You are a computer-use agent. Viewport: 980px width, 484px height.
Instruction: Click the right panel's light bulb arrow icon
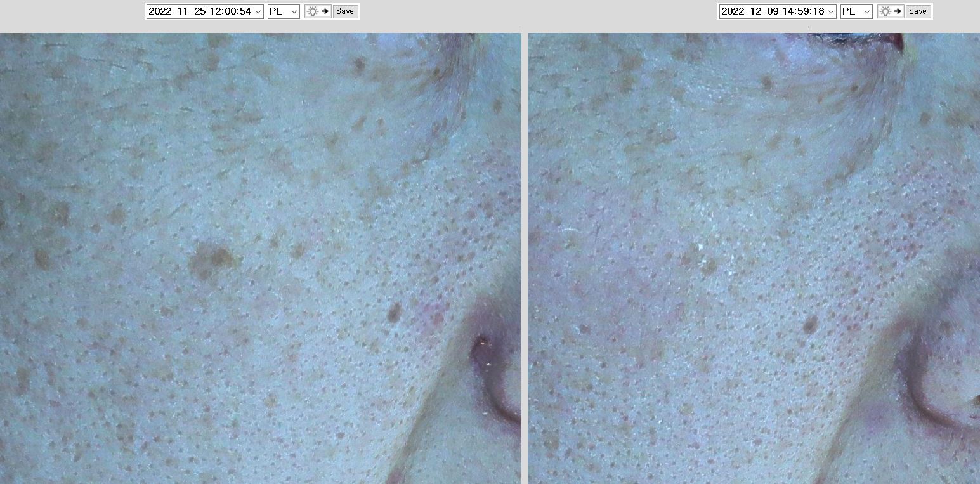pos(890,11)
